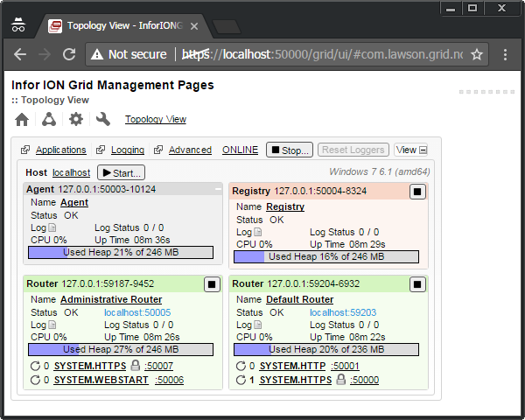Open the wrench tools icon
This screenshot has height=420, width=525.
pos(103,119)
